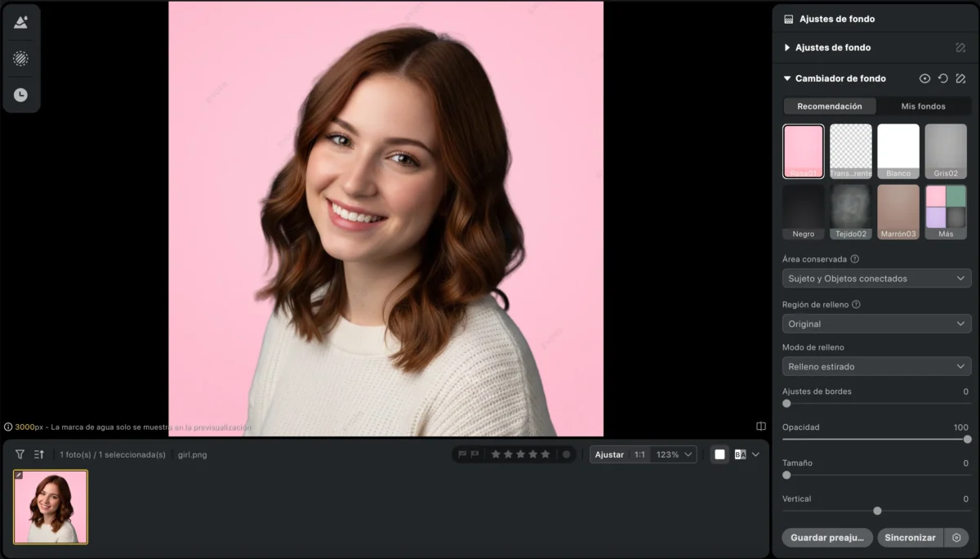Open the Área conservada dropdown
Screen dimensions: 980x559
coord(876,279)
